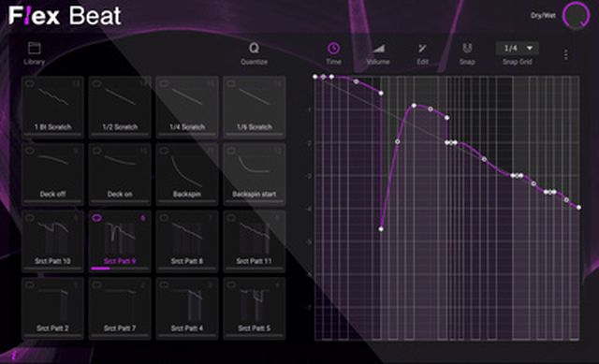Select the Time clock icon
The height and width of the screenshot is (364, 599).
point(333,49)
